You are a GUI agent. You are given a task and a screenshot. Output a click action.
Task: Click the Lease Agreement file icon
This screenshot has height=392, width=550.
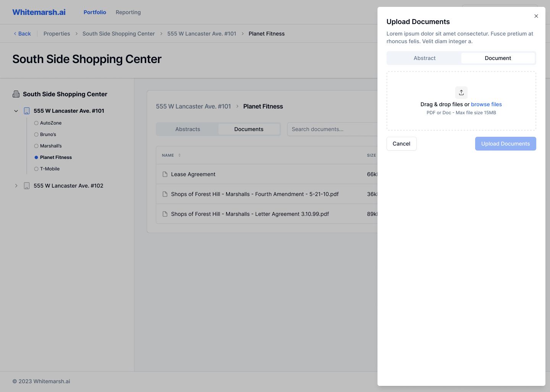[165, 174]
